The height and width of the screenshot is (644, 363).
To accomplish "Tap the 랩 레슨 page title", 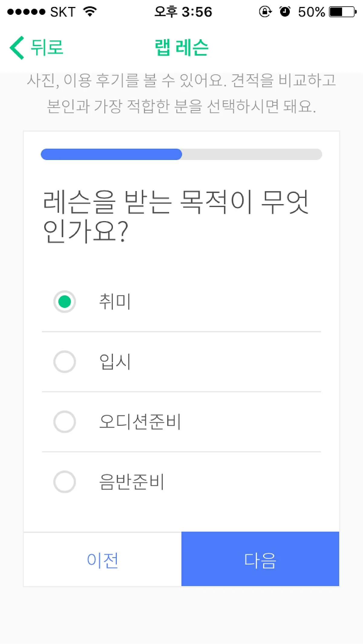I will click(181, 48).
